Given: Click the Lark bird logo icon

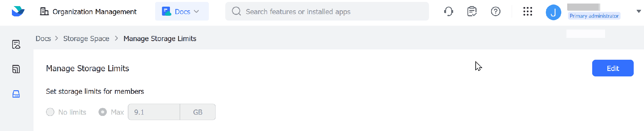Looking at the screenshot, I should pos(18,12).
